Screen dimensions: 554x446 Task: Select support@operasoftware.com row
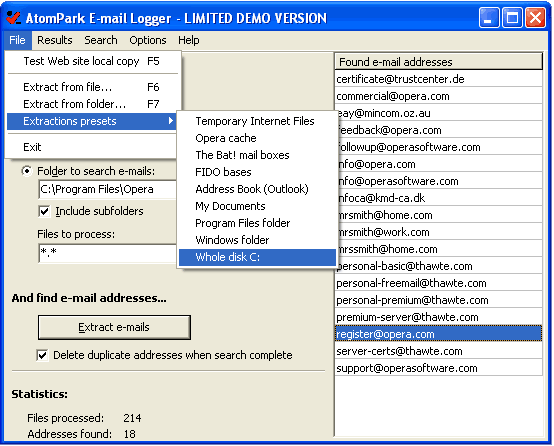[438, 368]
